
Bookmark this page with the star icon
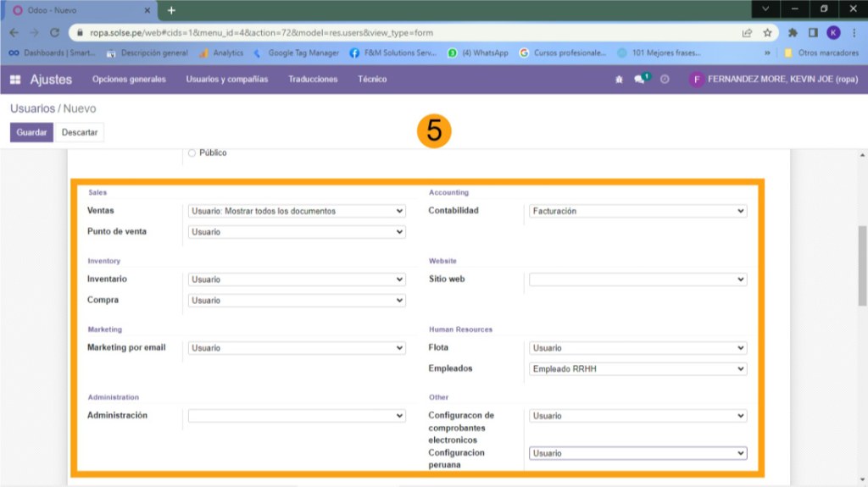click(x=767, y=33)
